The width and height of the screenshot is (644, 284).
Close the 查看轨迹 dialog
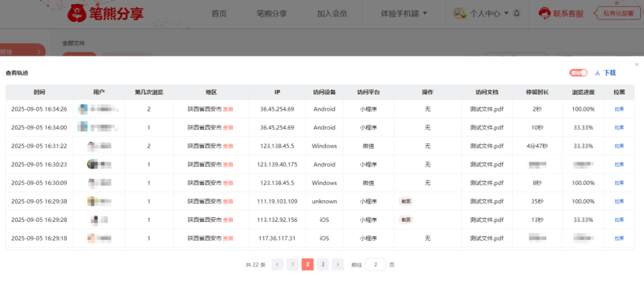(636, 65)
